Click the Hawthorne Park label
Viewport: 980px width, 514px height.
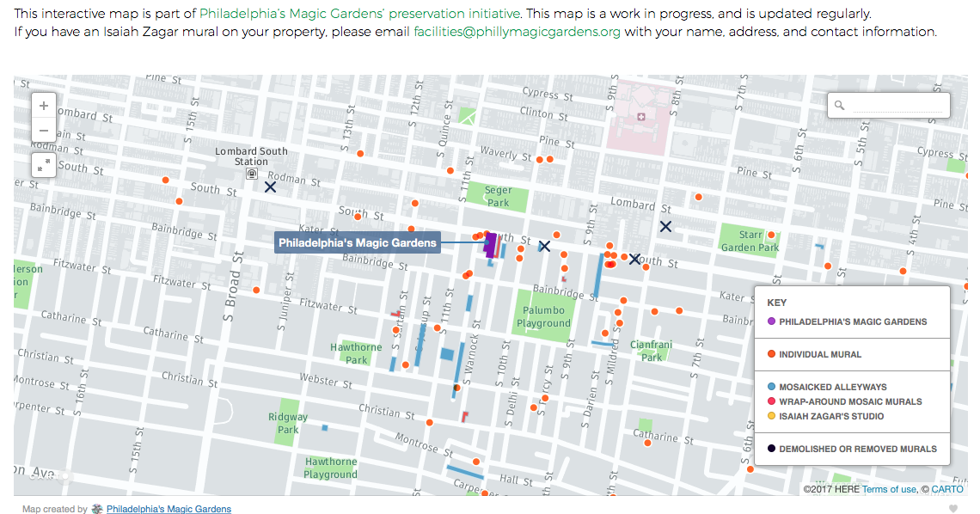click(356, 353)
